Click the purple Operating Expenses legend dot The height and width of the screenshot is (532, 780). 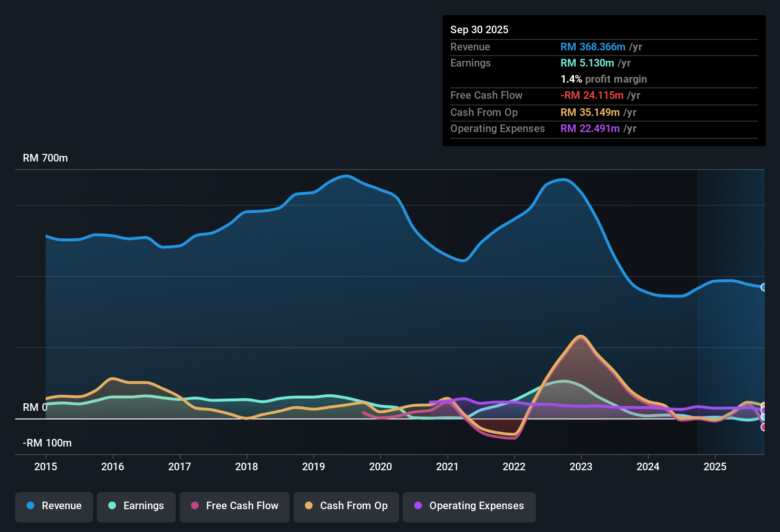pyautogui.click(x=418, y=506)
